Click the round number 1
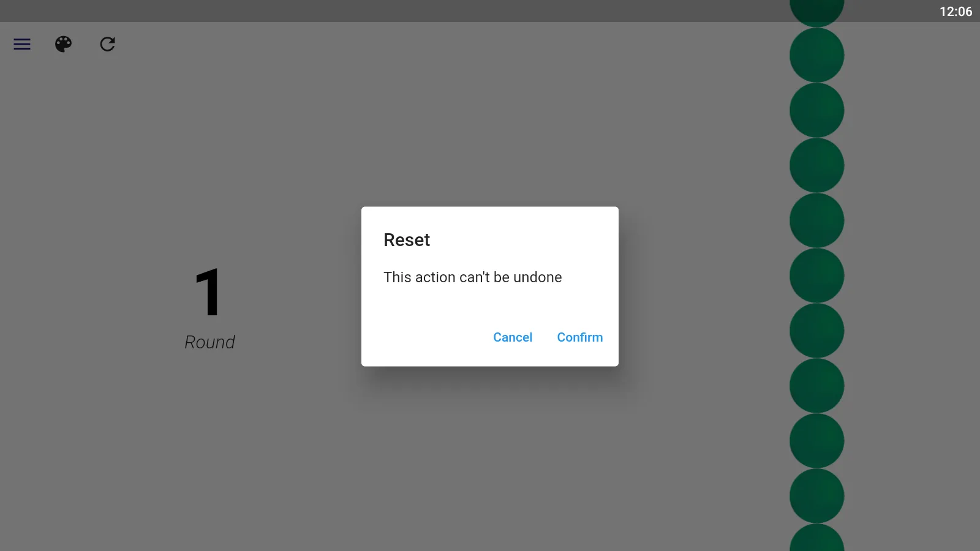Screen dimensions: 980x551 [x=208, y=293]
